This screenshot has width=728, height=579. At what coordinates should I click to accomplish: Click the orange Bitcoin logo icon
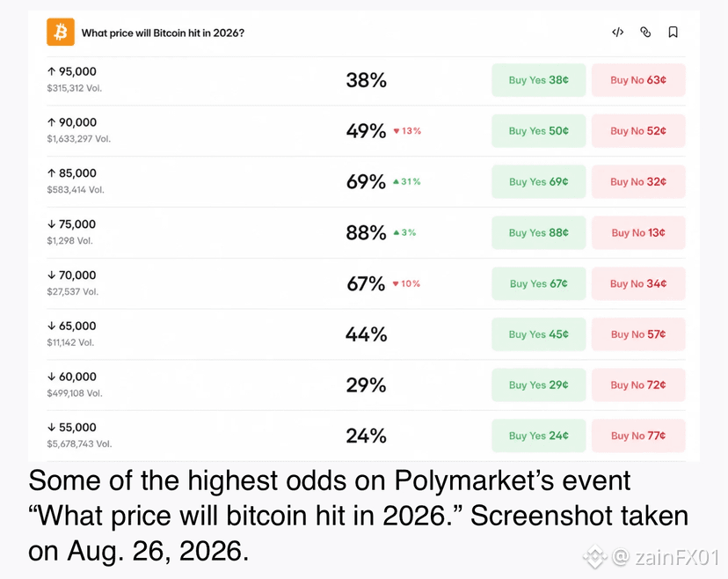point(61,32)
